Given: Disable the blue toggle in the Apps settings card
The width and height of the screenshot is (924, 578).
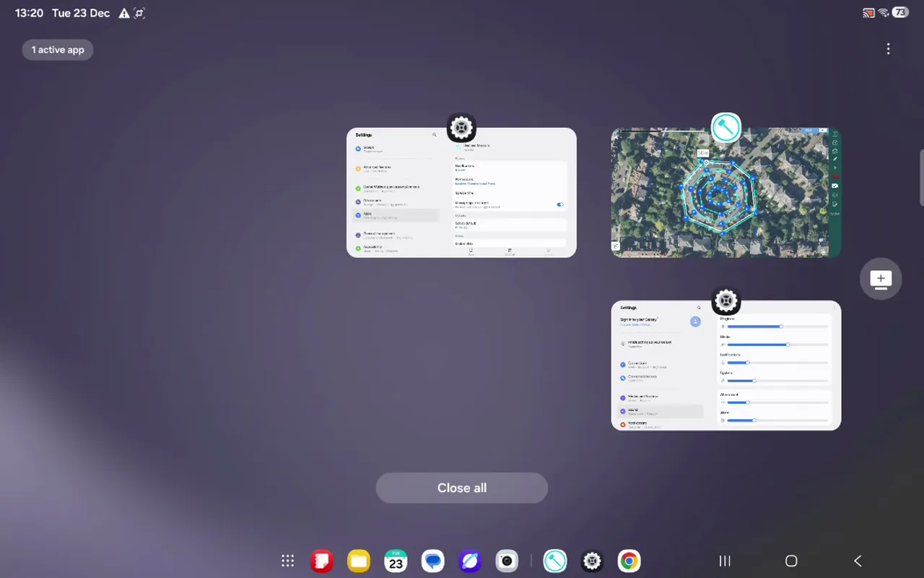Looking at the screenshot, I should point(560,204).
